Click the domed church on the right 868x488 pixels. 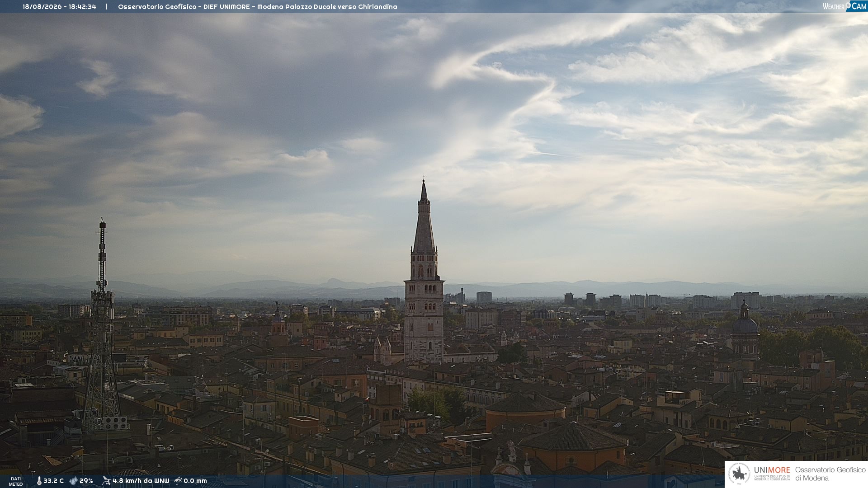click(745, 330)
